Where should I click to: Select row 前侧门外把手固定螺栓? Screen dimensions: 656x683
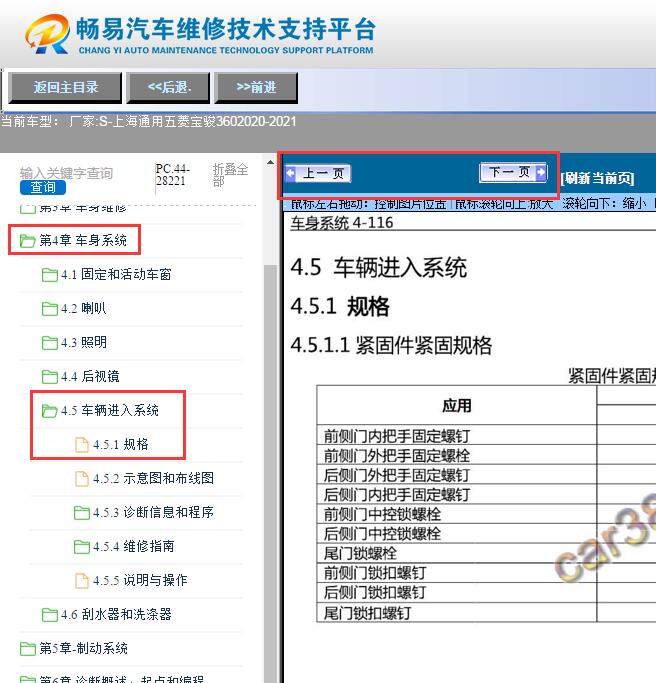coord(456,455)
